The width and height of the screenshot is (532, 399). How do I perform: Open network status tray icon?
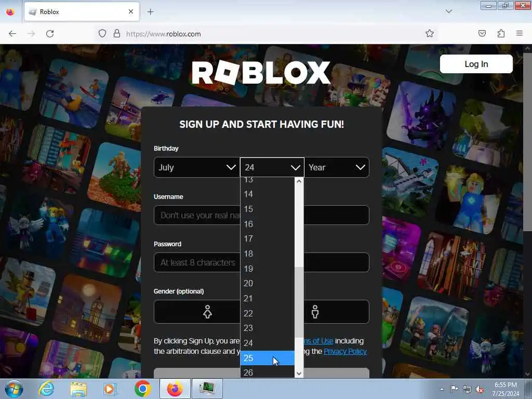coord(467,389)
